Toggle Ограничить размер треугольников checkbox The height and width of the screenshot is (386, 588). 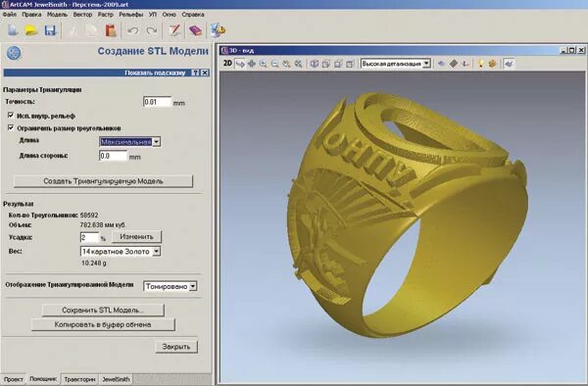pyautogui.click(x=11, y=127)
